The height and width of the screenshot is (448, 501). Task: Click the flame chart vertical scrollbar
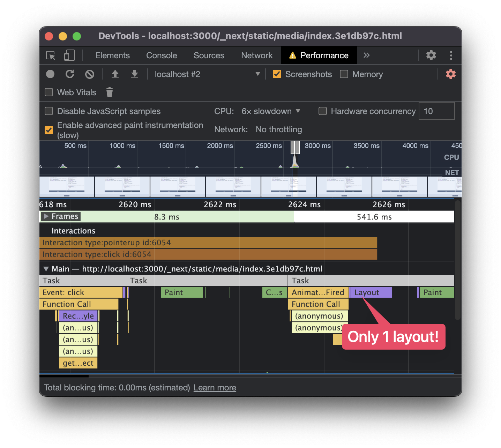458,260
